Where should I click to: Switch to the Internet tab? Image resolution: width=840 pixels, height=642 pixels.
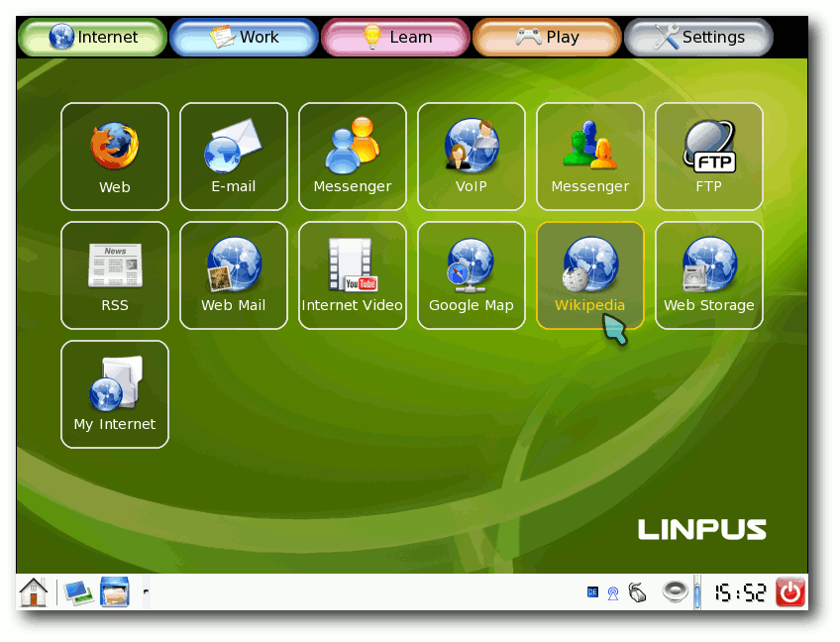click(x=93, y=37)
